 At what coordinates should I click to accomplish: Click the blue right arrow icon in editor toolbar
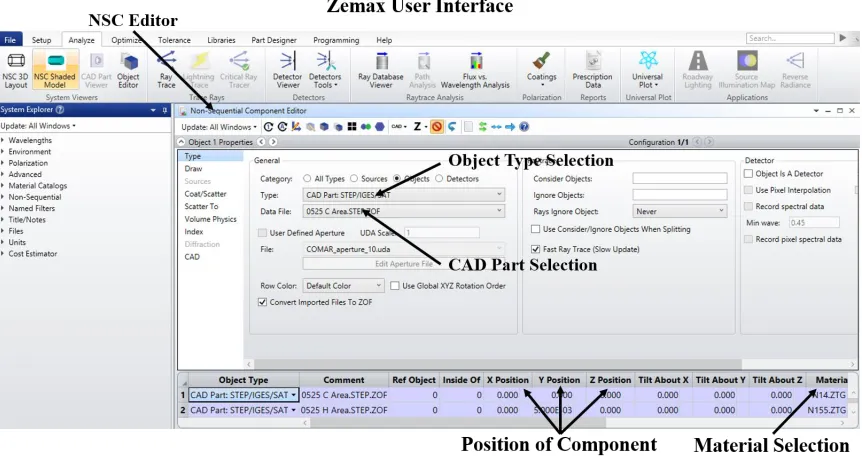tap(510, 127)
